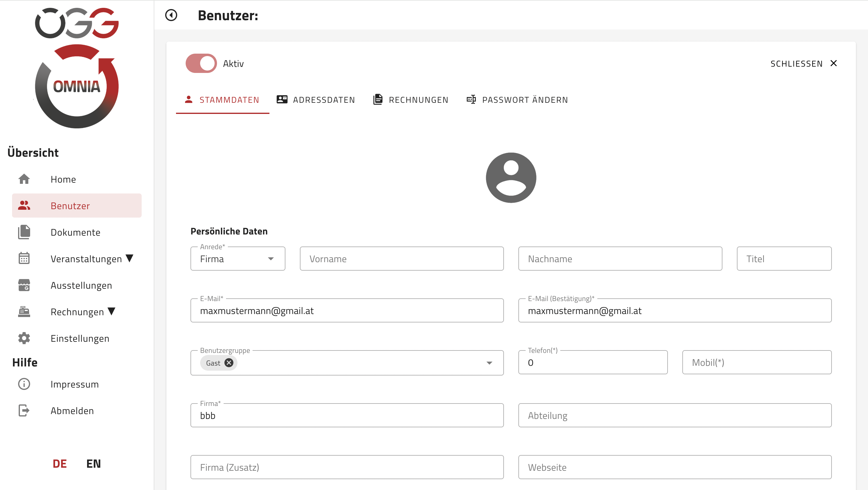Click the Dokumente file icon in the sidebar
This screenshot has width=868, height=490.
click(x=24, y=232)
